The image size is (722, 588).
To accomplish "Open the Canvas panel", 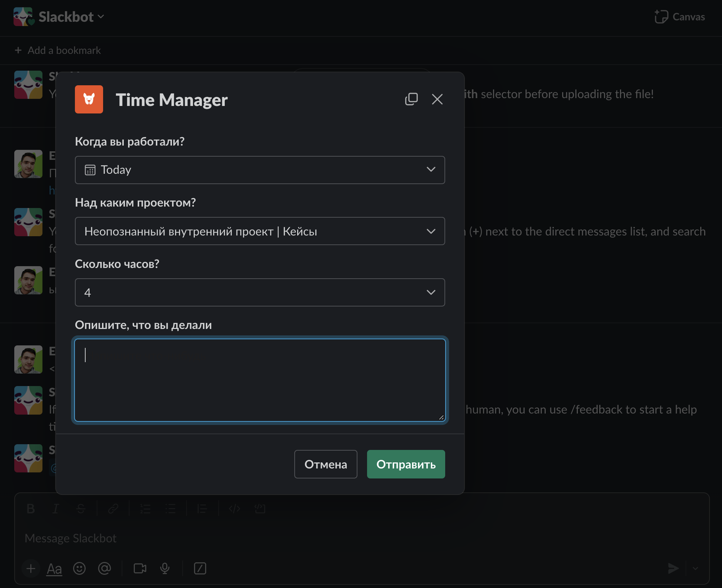I will click(x=680, y=17).
